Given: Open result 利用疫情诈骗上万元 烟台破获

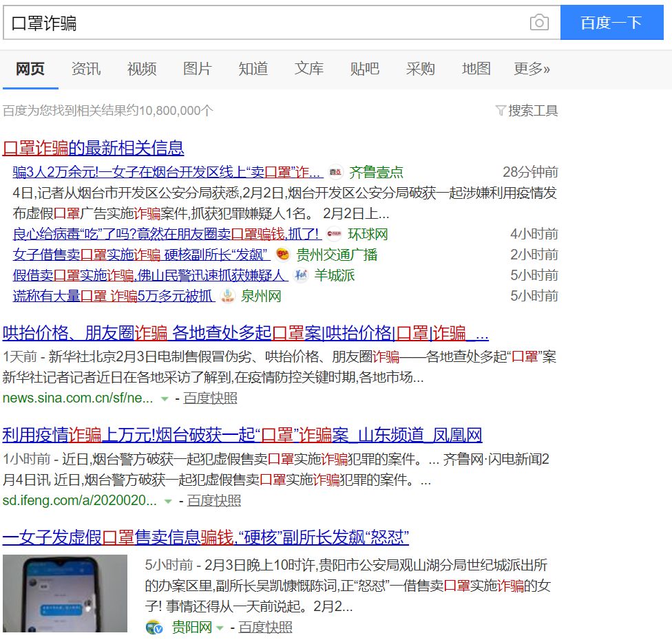Looking at the screenshot, I should coord(242,436).
